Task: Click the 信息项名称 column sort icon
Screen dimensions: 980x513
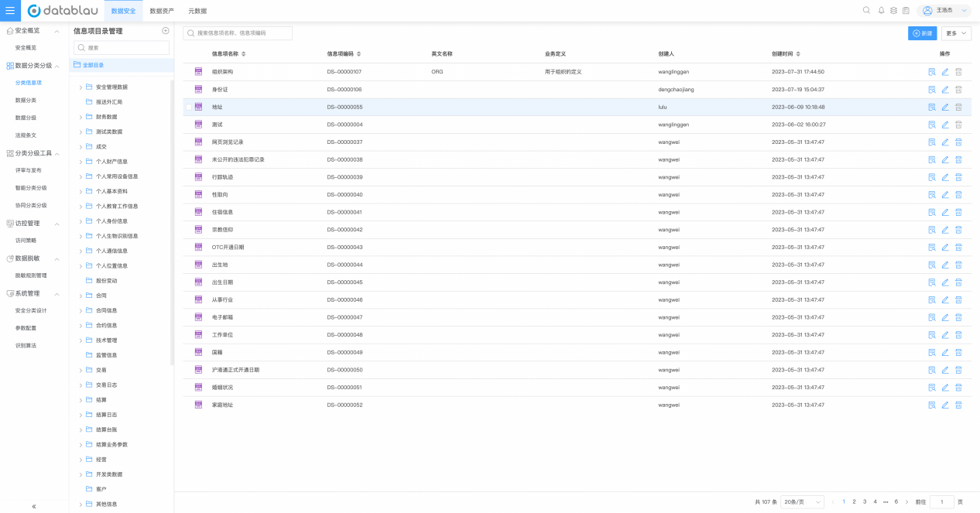Action: point(244,54)
